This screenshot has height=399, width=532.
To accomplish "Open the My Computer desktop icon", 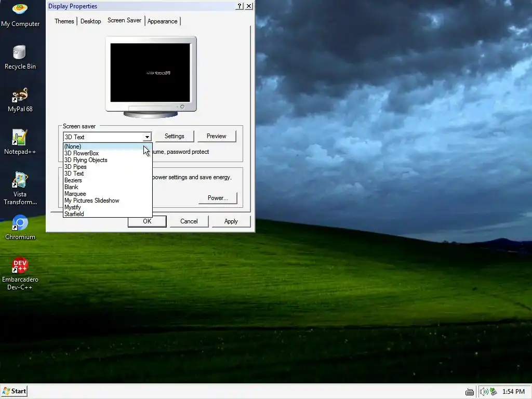I will coord(20,14).
